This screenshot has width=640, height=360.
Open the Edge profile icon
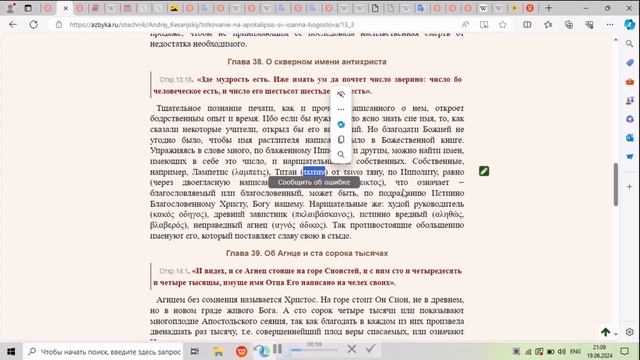(11, 8)
